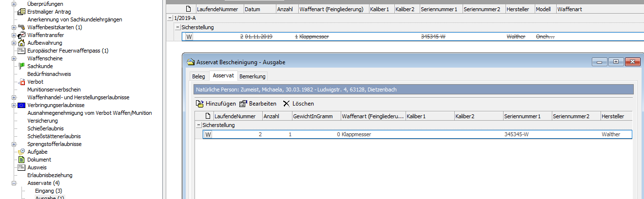This screenshot has height=199, width=644.
Task: Collapse the Sicherstellung group in the dialog
Action: click(198, 125)
